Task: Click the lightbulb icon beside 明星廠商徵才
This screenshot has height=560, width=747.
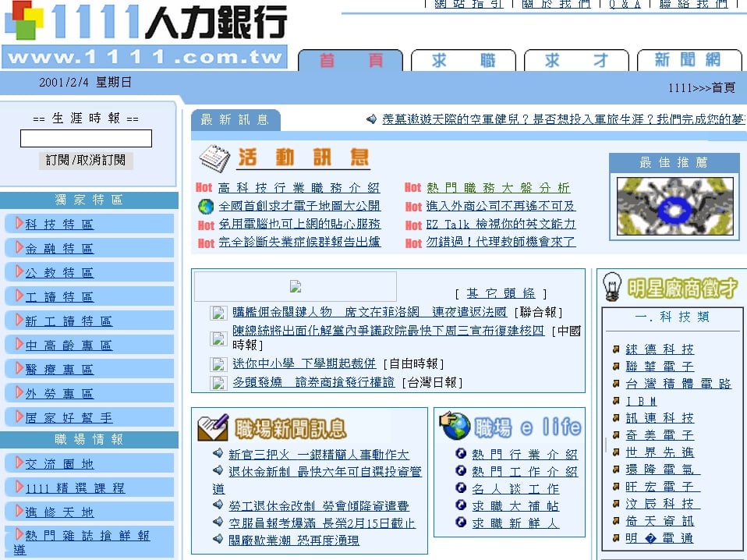Action: 612,287
